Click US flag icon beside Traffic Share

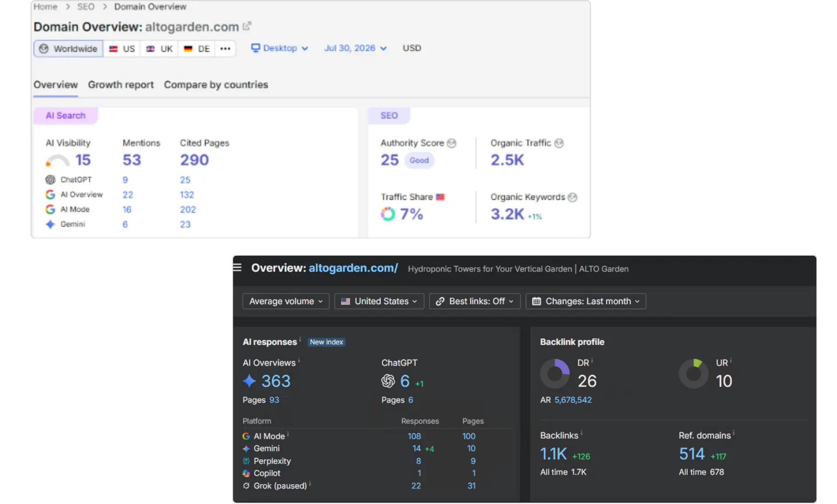coord(440,197)
